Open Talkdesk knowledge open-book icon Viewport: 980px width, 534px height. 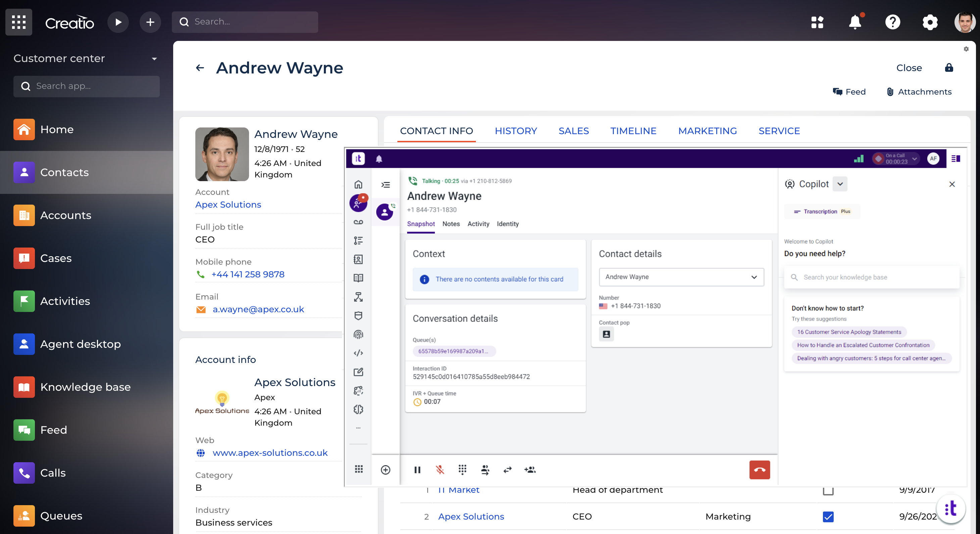[358, 278]
